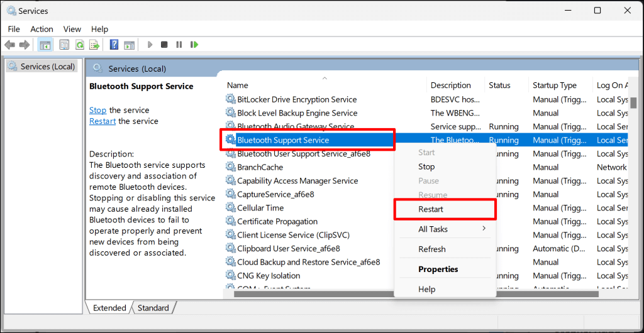644x333 pixels.
Task: Click the gear icon next to BranchCache
Action: click(x=230, y=167)
